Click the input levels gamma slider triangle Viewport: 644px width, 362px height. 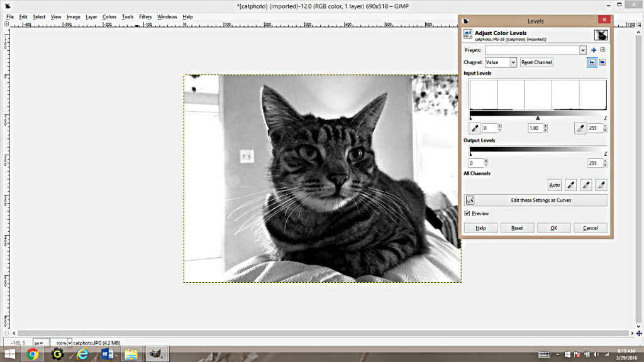click(538, 118)
